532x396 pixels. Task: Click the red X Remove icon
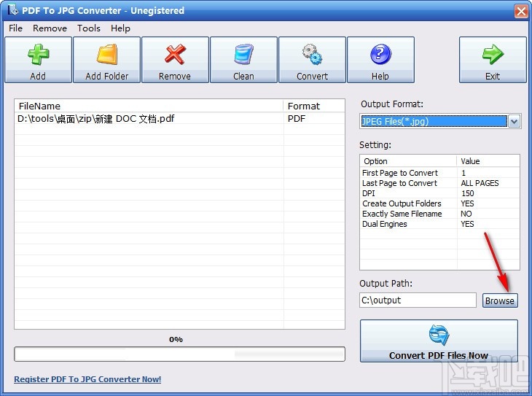(x=175, y=55)
